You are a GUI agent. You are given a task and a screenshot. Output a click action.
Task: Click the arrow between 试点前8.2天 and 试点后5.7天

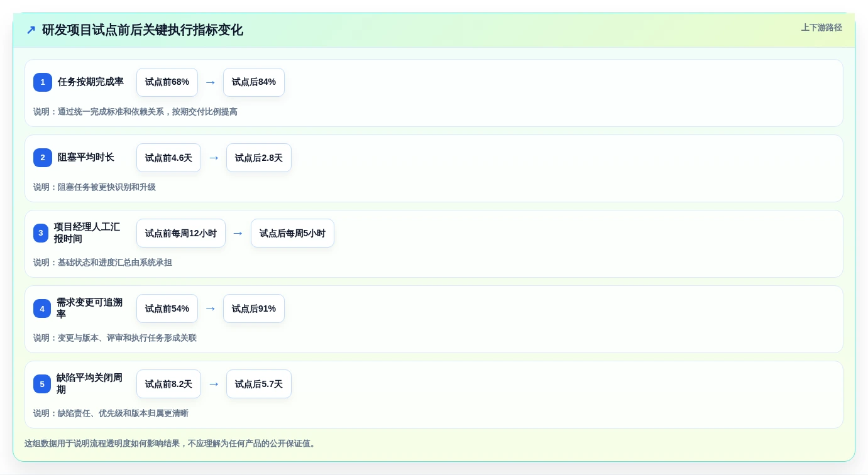click(214, 384)
